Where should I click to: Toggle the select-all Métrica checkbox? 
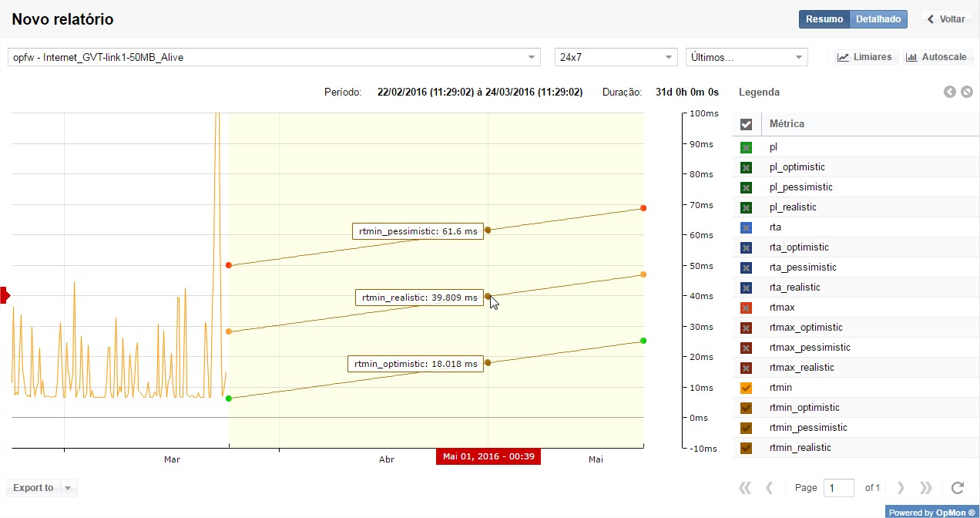746,124
